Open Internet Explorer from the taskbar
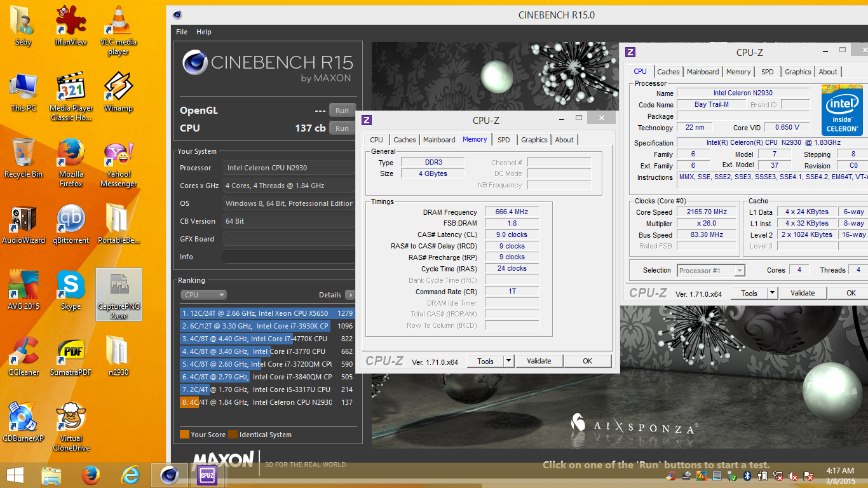 130,475
